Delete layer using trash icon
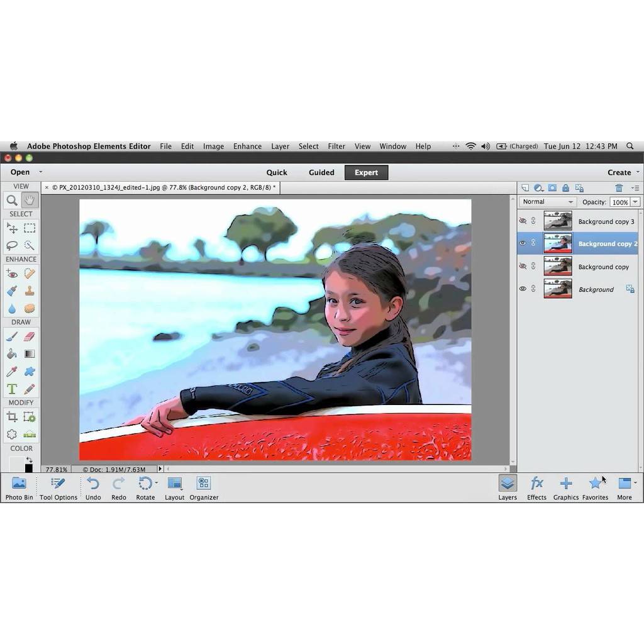Image resolution: width=644 pixels, height=644 pixels. coord(619,188)
